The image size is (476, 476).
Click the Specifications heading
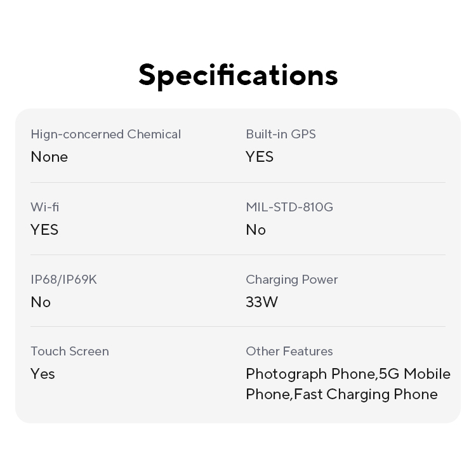coord(238,75)
